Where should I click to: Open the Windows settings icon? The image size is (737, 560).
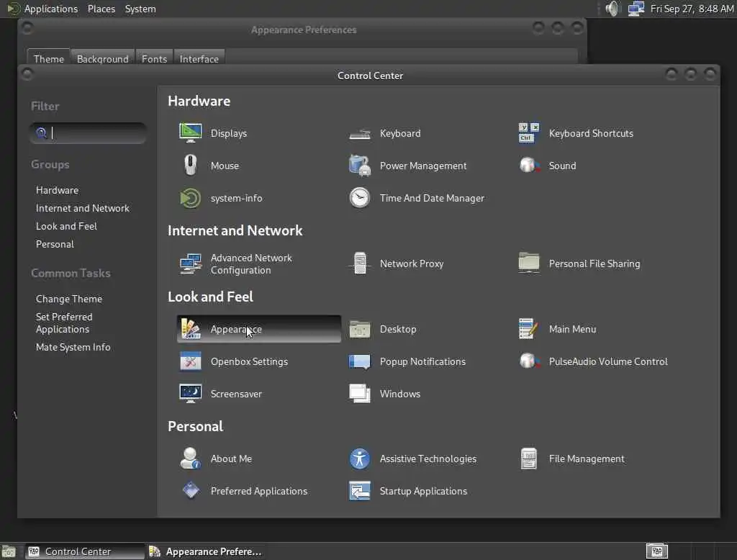click(x=360, y=394)
